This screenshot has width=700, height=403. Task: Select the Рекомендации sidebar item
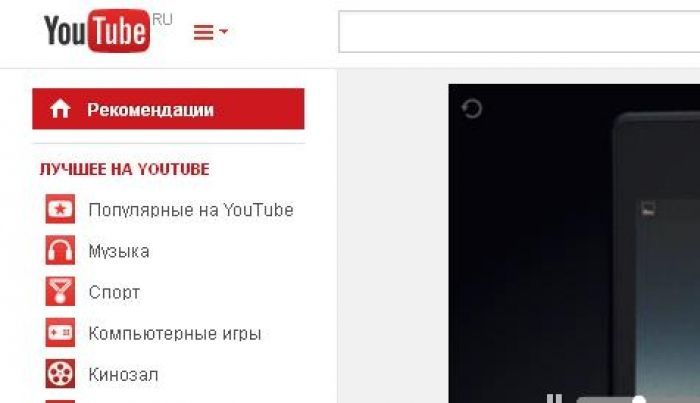(x=168, y=109)
